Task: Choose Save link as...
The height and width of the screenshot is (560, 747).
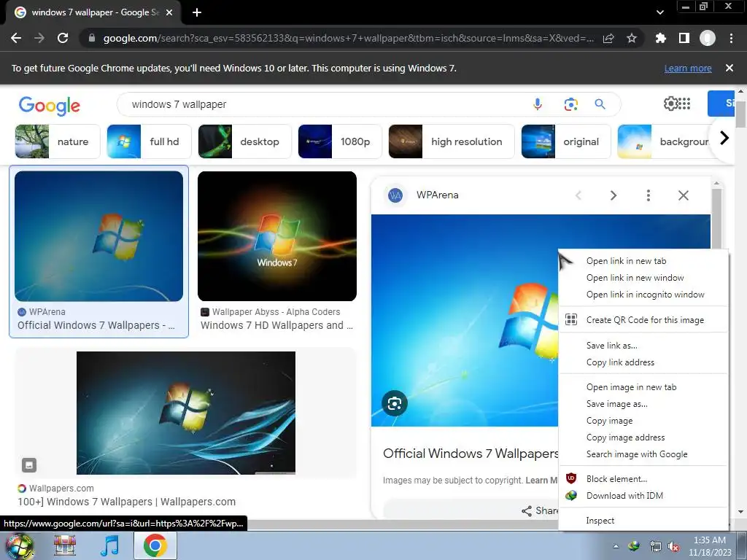Action: (643, 345)
